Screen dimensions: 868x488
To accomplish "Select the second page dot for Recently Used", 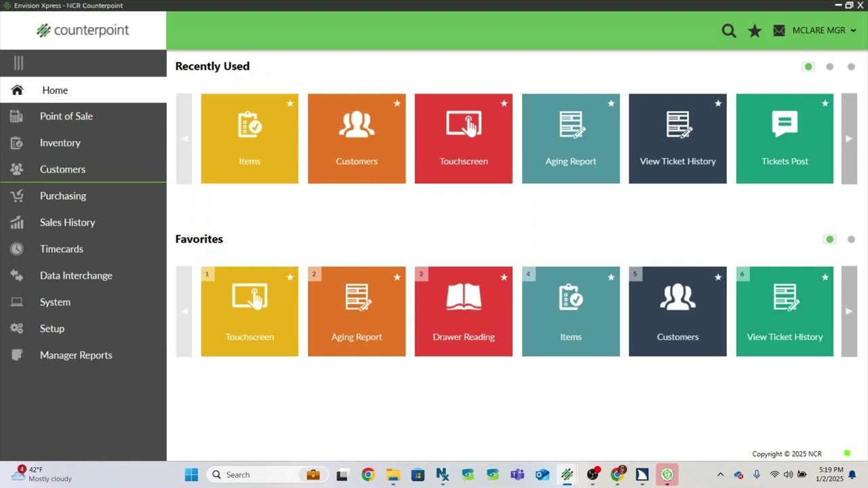I will [830, 66].
